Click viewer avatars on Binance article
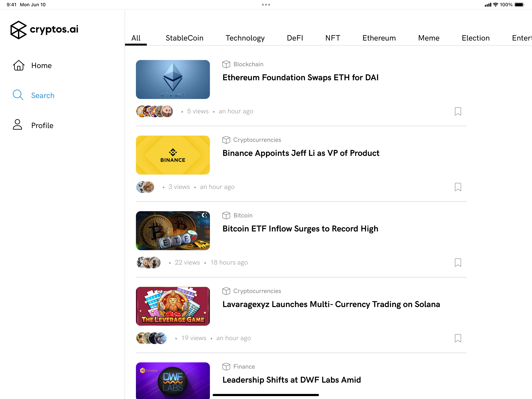Image resolution: width=532 pixels, height=399 pixels. pyautogui.click(x=145, y=187)
